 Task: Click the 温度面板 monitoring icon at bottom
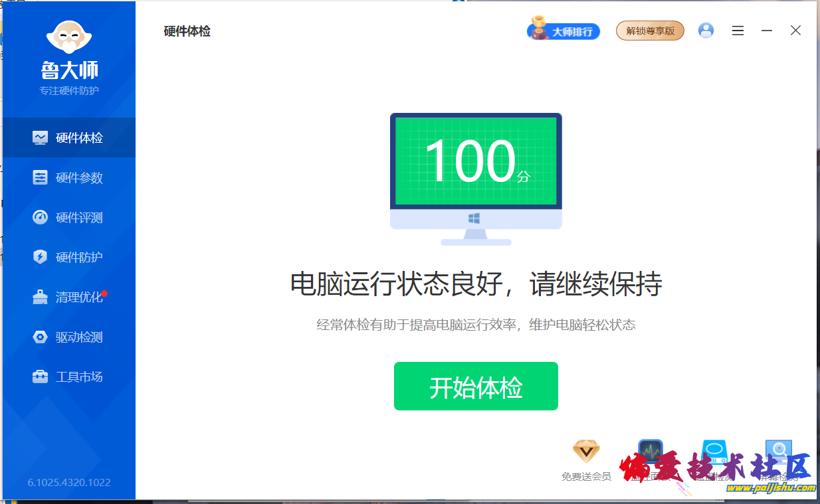(x=649, y=452)
